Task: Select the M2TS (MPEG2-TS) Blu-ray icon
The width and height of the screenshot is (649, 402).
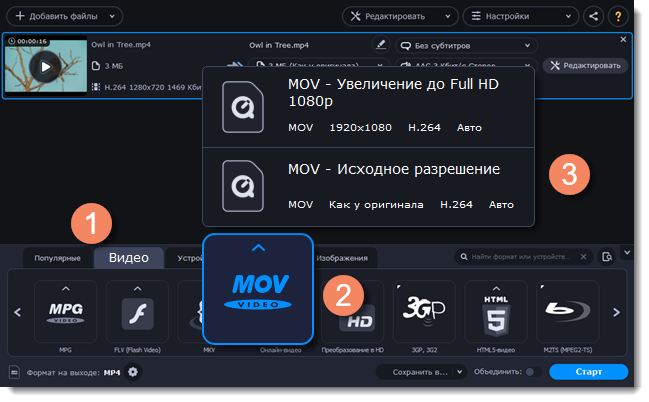Action: tap(567, 312)
